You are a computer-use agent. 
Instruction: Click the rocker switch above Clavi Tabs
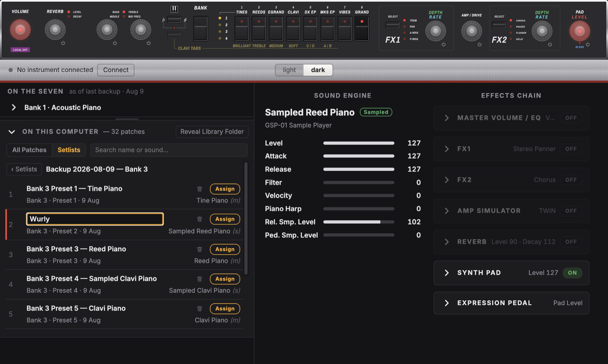point(174,35)
